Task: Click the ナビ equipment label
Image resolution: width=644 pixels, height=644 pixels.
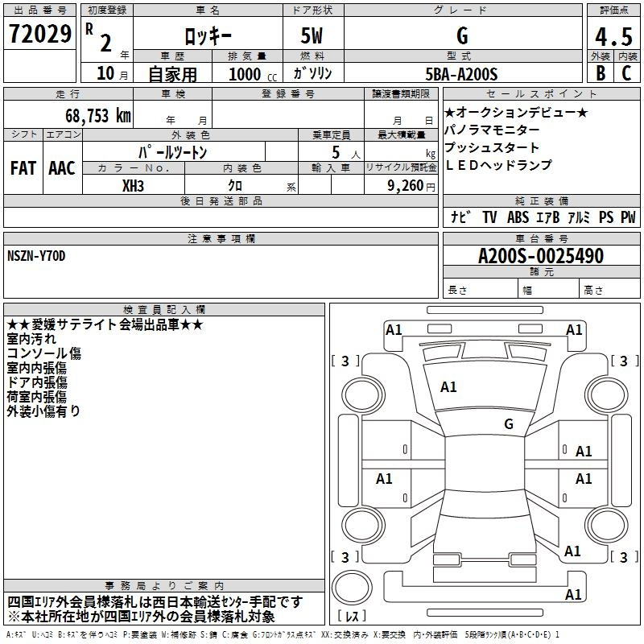Action: tap(460, 217)
